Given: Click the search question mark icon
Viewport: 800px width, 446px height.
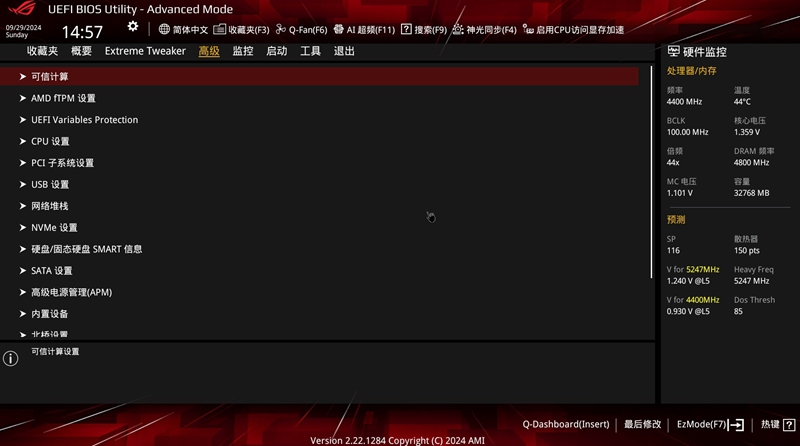Looking at the screenshot, I should tap(406, 29).
